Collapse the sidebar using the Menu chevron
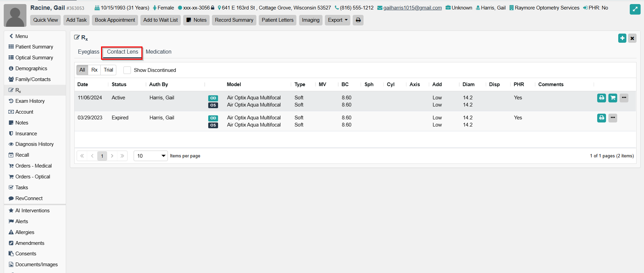Viewport: 644px width, 273px height. coord(11,36)
